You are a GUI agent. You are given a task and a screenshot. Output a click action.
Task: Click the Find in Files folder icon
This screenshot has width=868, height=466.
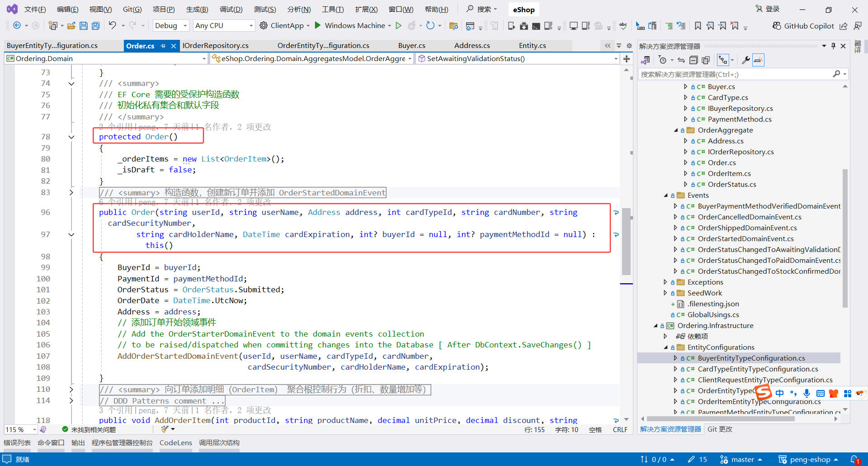(453, 26)
